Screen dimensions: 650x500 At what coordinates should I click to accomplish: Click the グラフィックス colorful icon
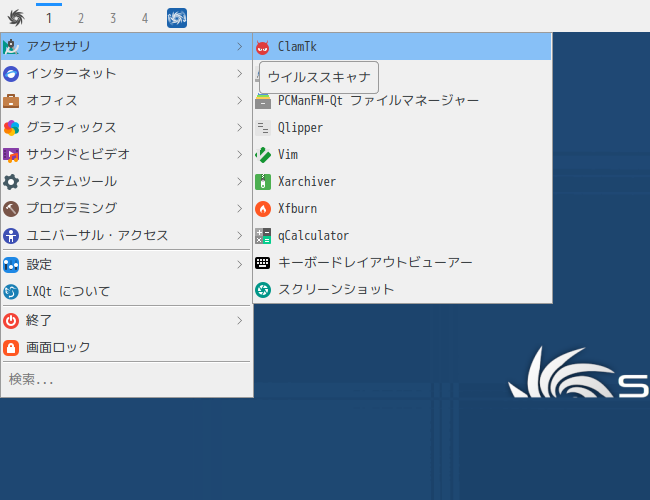pyautogui.click(x=11, y=128)
